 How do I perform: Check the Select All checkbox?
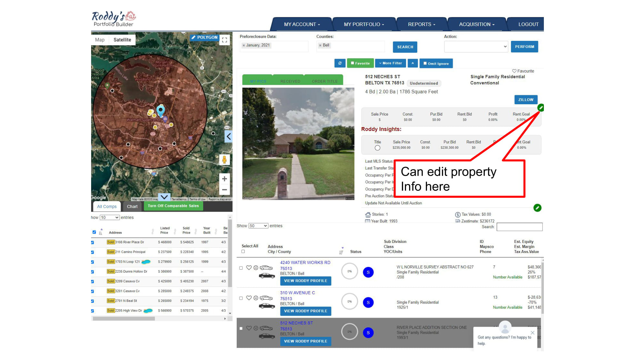243,252
